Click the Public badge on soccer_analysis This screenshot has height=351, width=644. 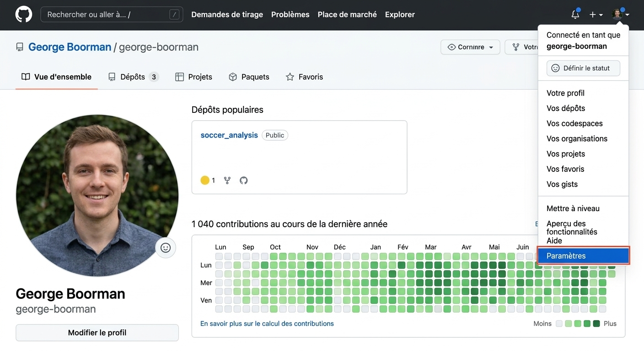pyautogui.click(x=275, y=135)
